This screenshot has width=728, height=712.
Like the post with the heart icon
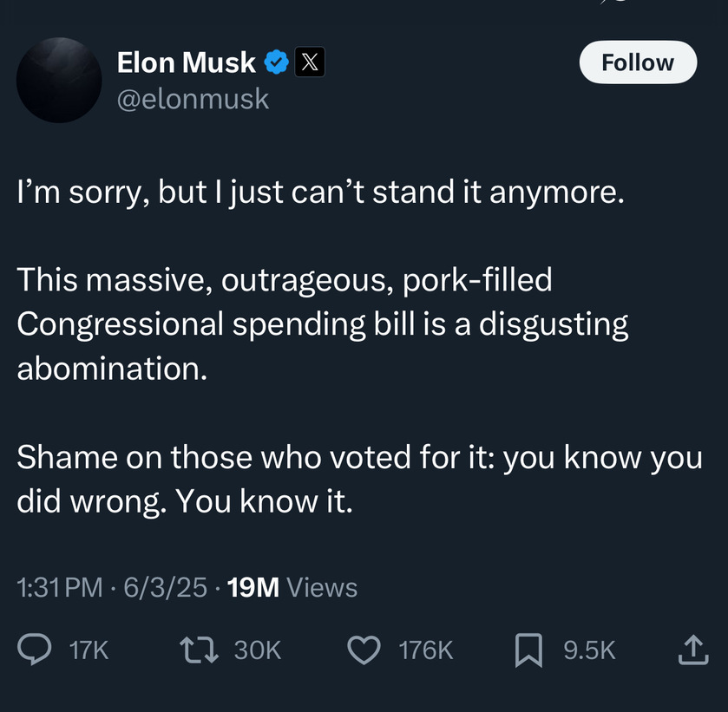[364, 650]
